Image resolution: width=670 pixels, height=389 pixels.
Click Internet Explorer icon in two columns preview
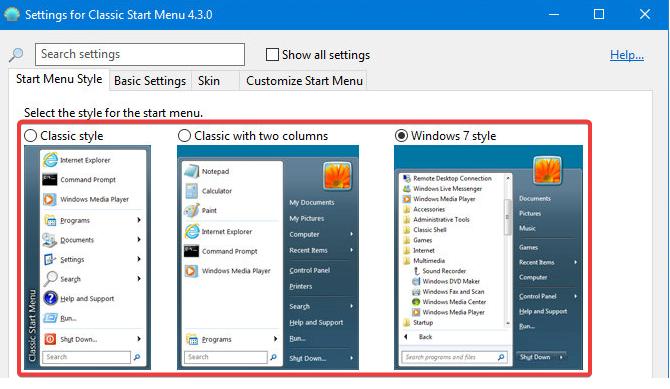pyautogui.click(x=192, y=231)
